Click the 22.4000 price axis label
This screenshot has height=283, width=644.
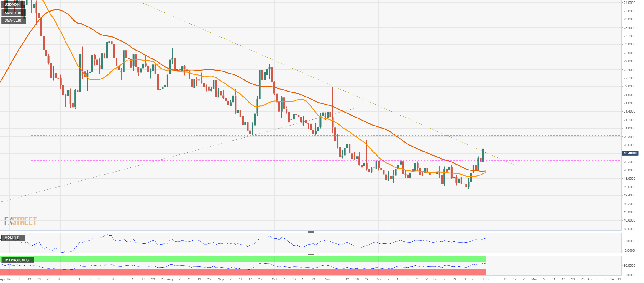point(629,70)
